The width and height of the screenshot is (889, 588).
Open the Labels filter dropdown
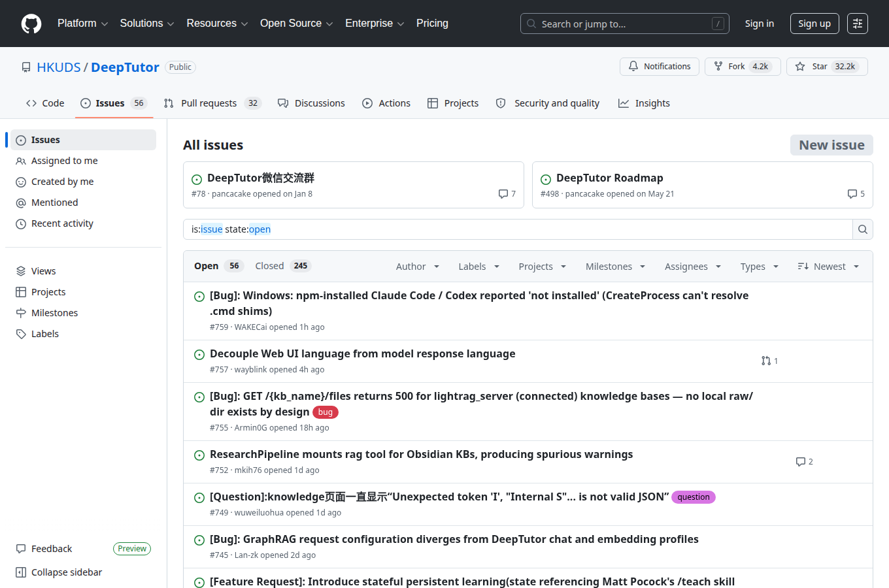pos(479,267)
